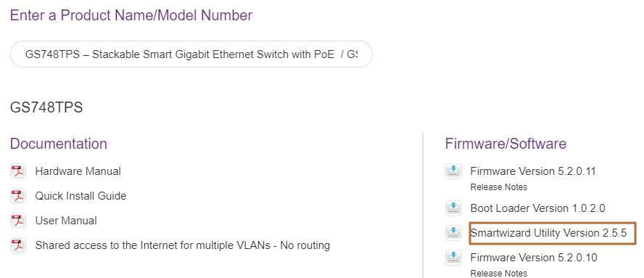Image resolution: width=644 pixels, height=278 pixels.
Task: Click the PDF icon beside User Manual
Action: coord(18,221)
